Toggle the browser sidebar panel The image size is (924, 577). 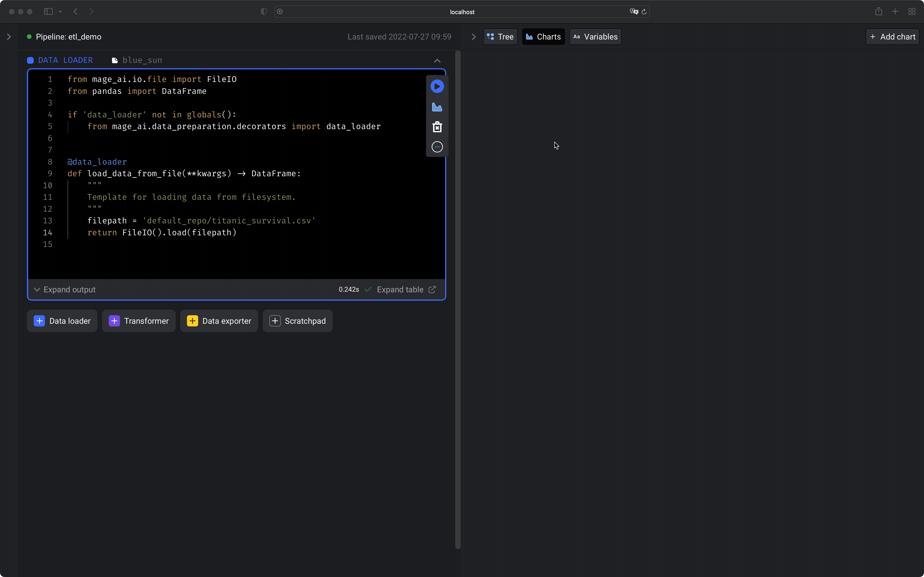tap(48, 11)
